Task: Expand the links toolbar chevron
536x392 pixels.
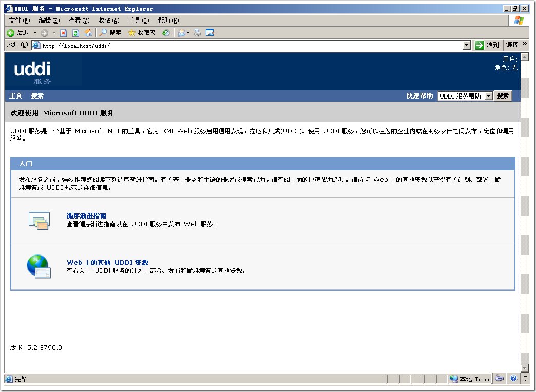Action: [525, 44]
